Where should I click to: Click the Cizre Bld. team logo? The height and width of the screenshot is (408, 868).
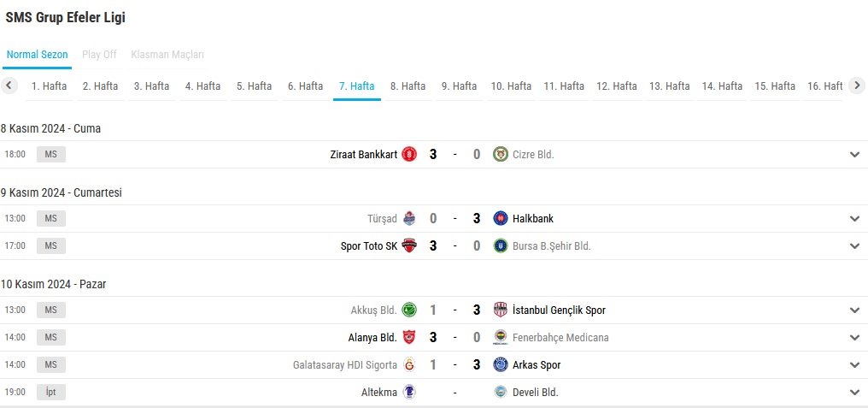pyautogui.click(x=501, y=154)
